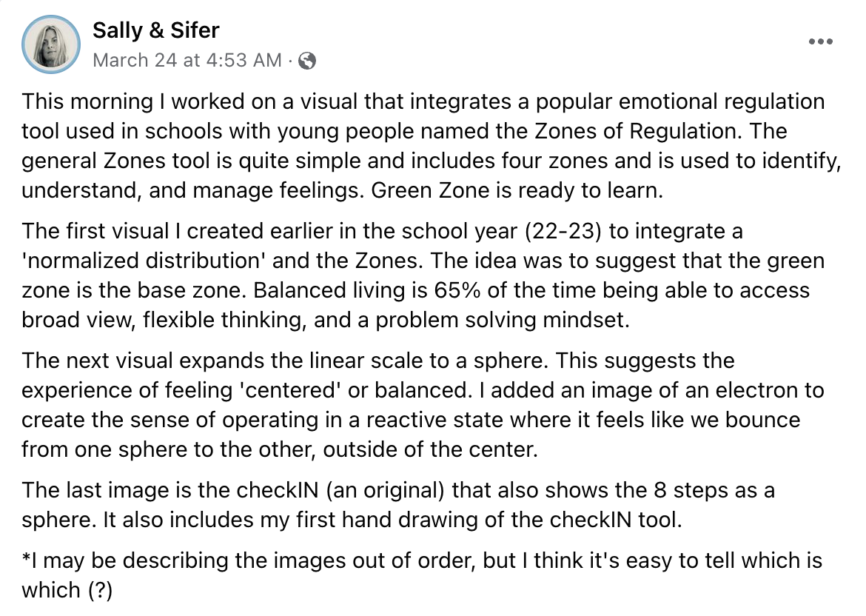The height and width of the screenshot is (616, 866).
Task: Open the post options three-dot menu
Action: (821, 42)
